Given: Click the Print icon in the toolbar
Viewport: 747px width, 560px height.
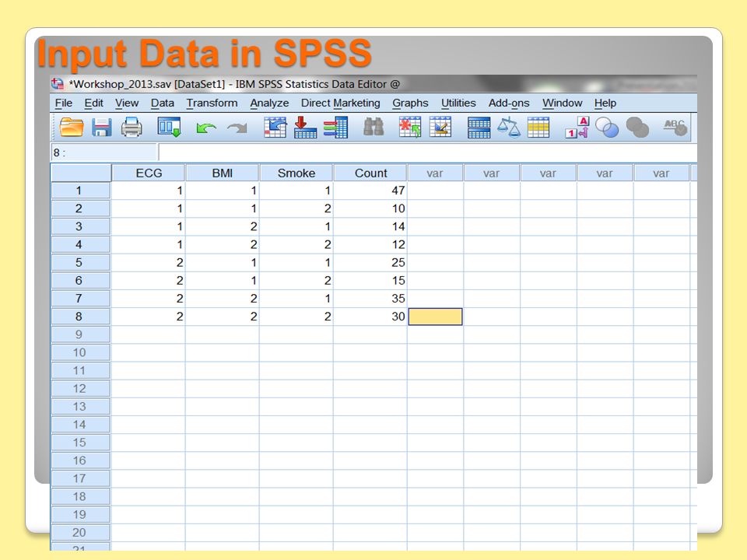Looking at the screenshot, I should 132,128.
